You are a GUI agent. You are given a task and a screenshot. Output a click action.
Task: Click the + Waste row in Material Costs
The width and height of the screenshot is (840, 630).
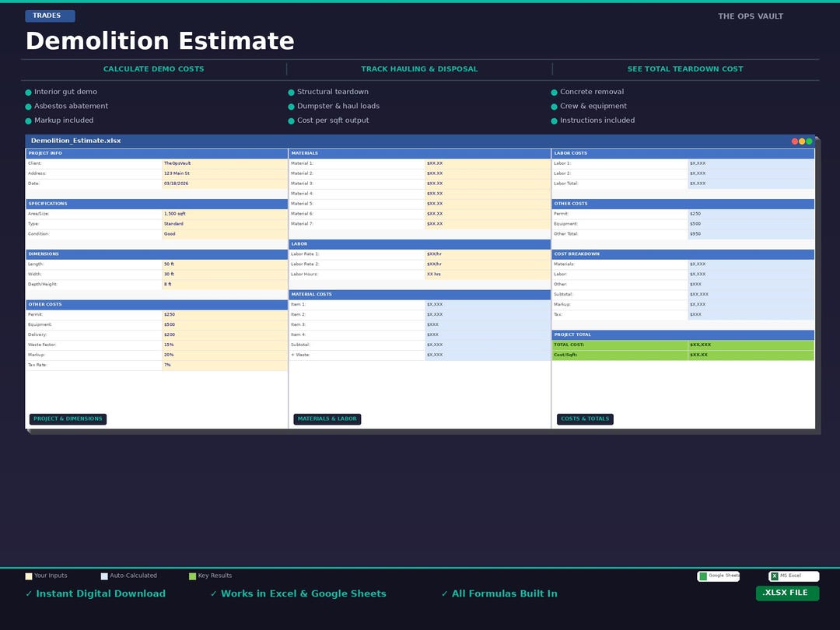(x=420, y=355)
